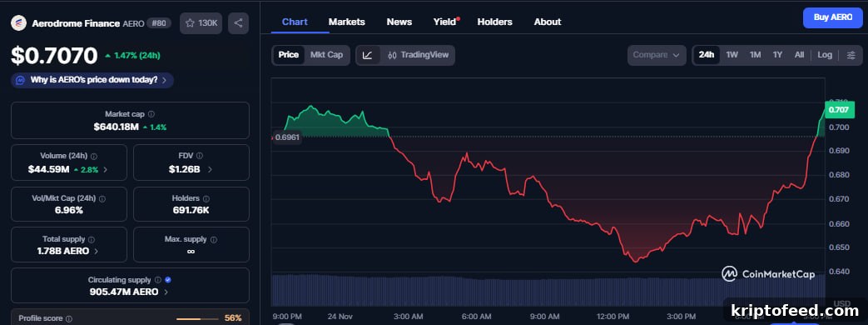Open the Markets tab
Image resolution: width=868 pixels, height=325 pixels.
click(346, 22)
